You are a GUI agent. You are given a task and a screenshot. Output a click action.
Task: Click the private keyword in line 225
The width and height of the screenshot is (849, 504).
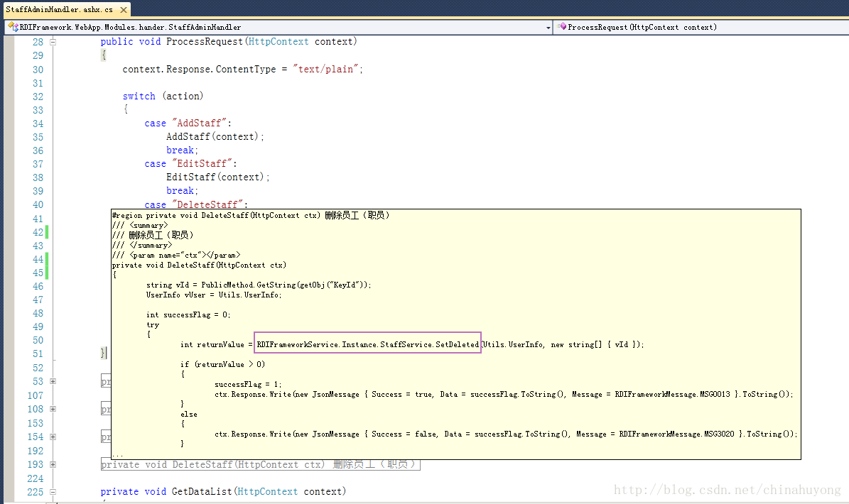coord(119,491)
